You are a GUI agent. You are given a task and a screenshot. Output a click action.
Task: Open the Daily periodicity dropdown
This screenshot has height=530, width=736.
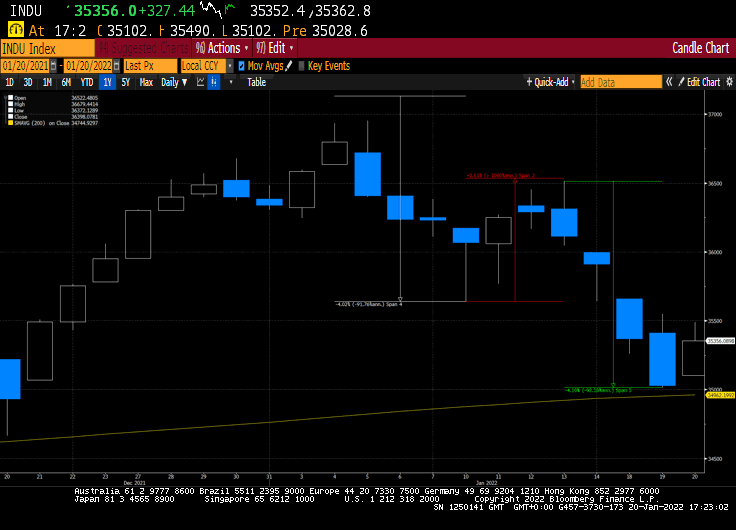(174, 82)
